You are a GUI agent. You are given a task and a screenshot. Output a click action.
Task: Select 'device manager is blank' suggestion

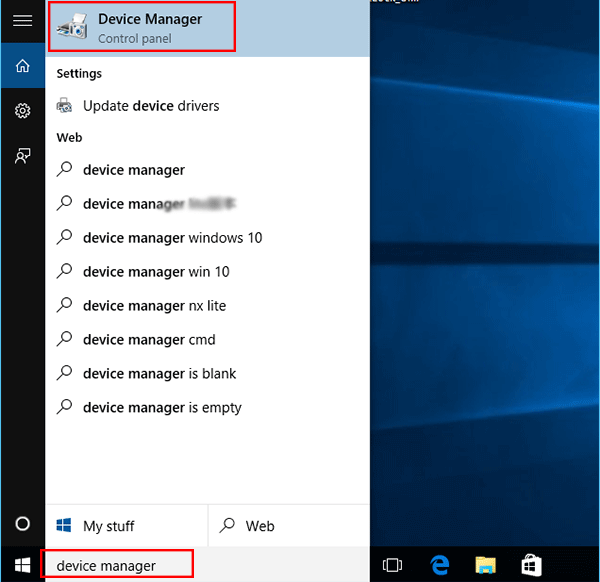pyautogui.click(x=159, y=374)
